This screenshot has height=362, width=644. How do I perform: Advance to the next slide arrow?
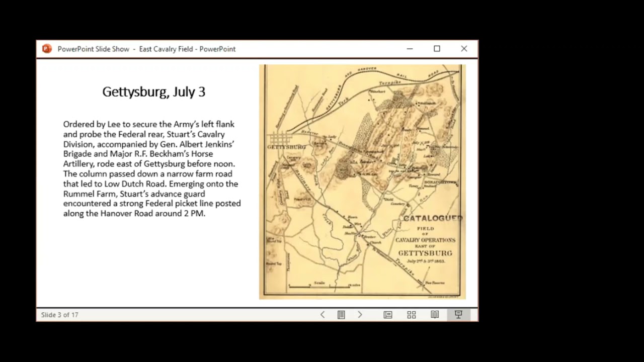click(x=360, y=315)
